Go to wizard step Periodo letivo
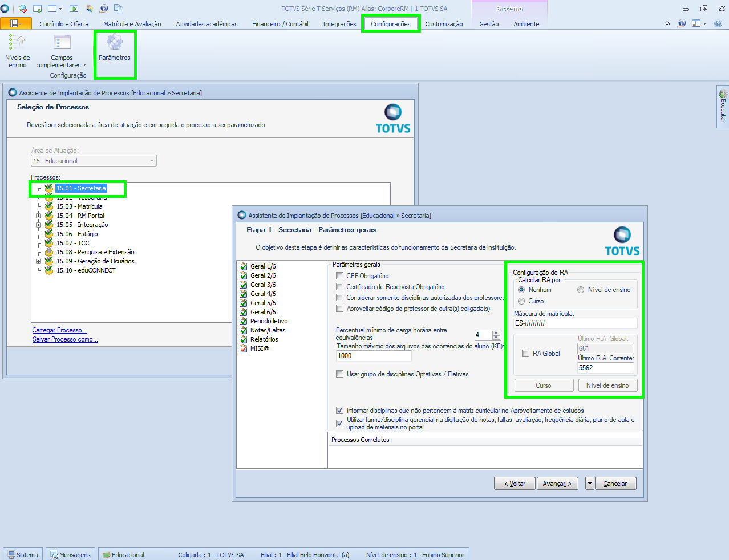Viewport: 729px width, 560px height. tap(269, 321)
